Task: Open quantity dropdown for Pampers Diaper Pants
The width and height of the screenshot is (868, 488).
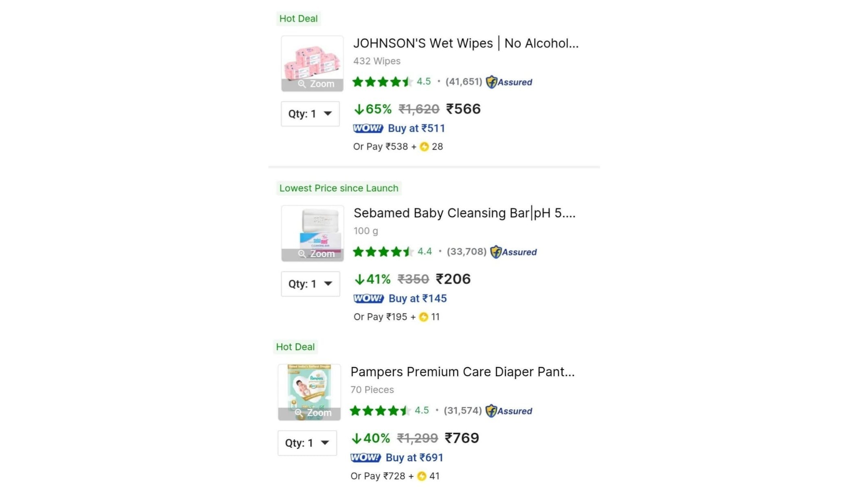Action: [307, 443]
